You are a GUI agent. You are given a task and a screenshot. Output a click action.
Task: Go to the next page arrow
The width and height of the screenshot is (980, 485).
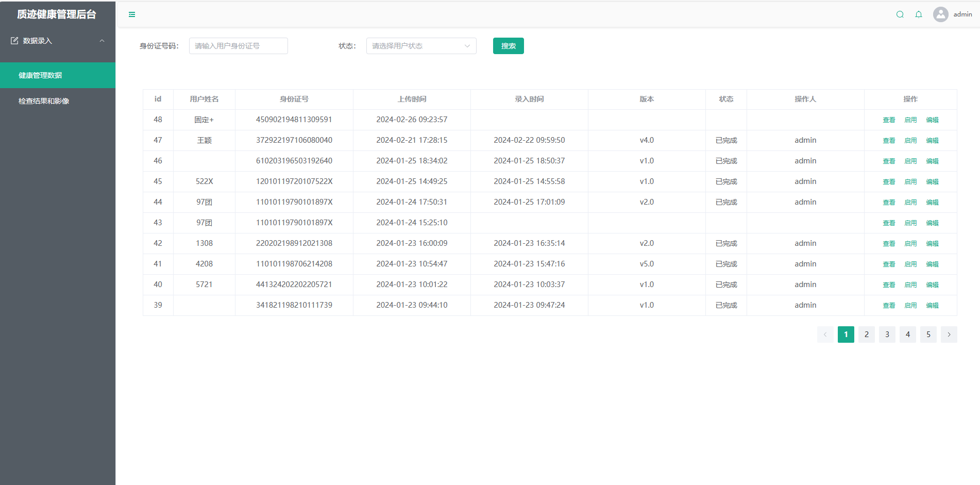click(949, 335)
